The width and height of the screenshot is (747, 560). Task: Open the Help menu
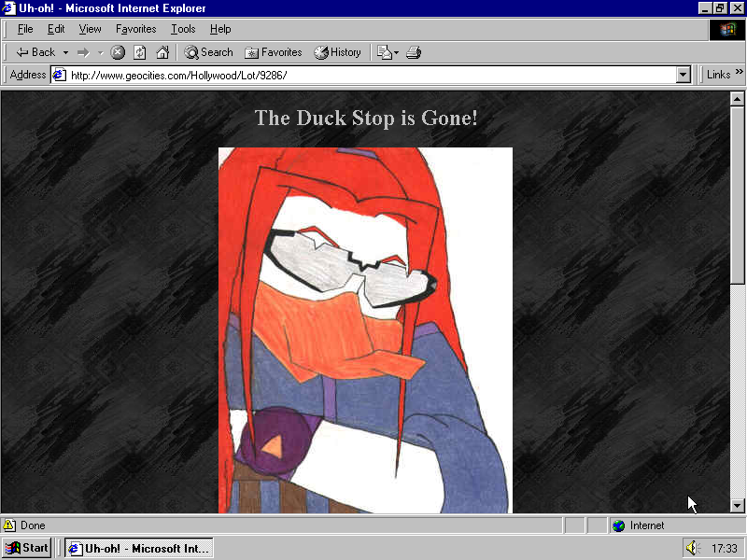[x=220, y=29]
